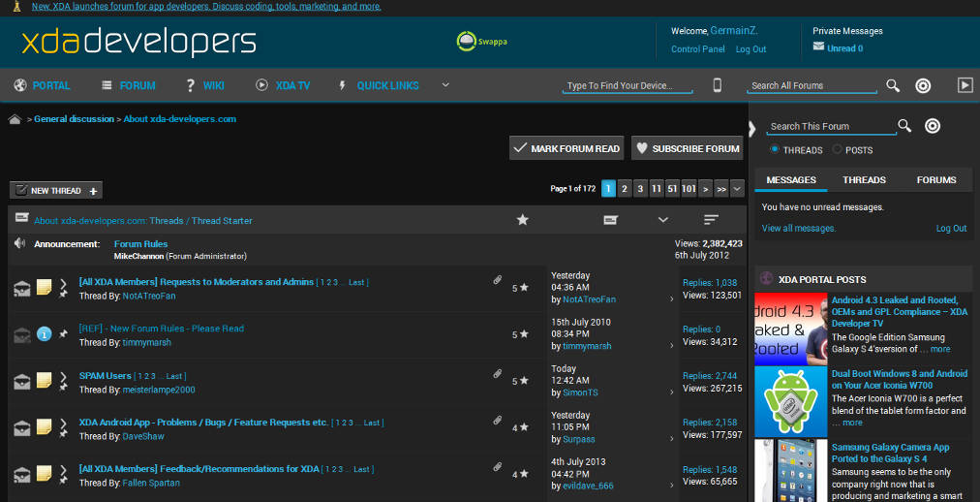
Task: Click the Unread private messages envelope icon
Action: pos(819,47)
